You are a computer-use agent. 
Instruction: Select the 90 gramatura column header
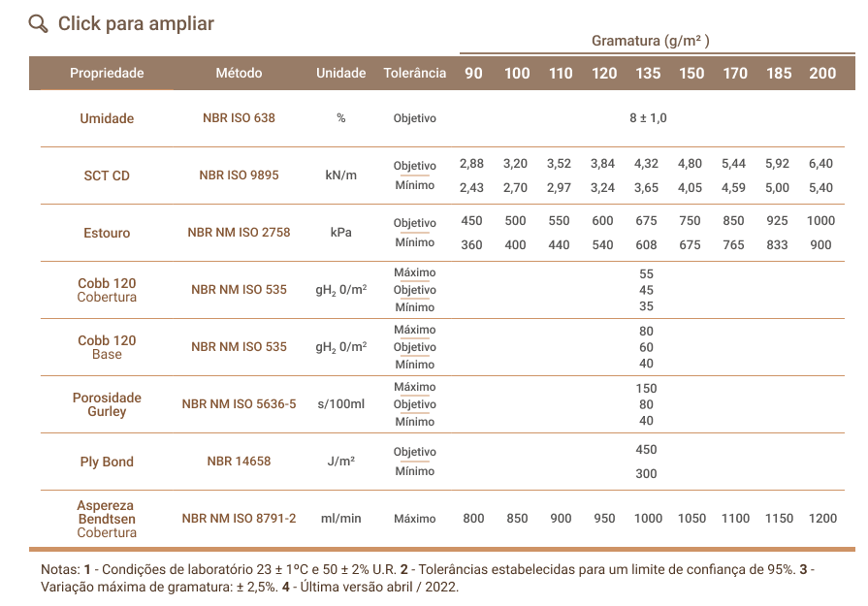pos(473,74)
